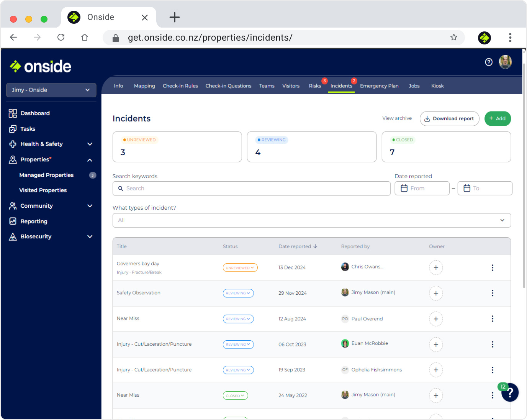
Task: Open the support chat bubble showing 12 notifications
Action: pyautogui.click(x=510, y=392)
